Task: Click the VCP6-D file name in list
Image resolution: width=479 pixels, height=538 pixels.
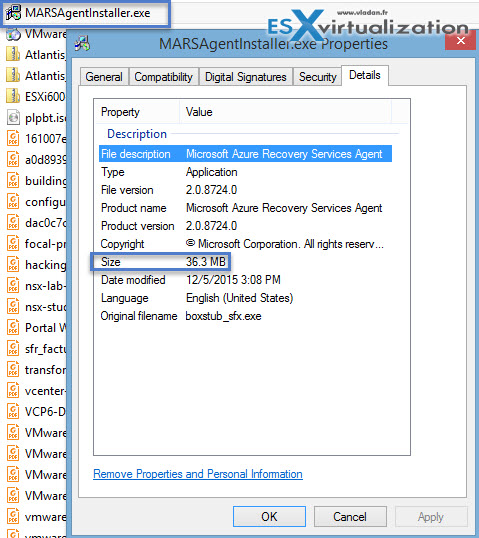Action: [x=45, y=412]
